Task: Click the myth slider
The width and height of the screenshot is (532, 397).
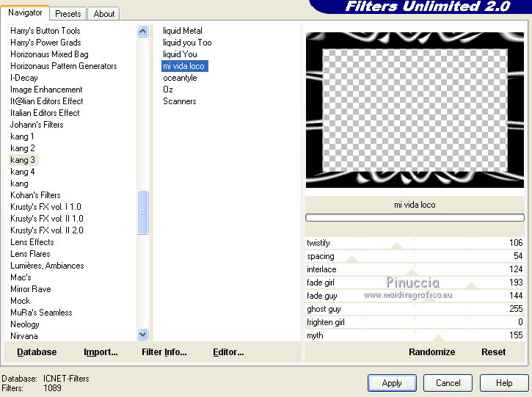Action: (x=415, y=335)
